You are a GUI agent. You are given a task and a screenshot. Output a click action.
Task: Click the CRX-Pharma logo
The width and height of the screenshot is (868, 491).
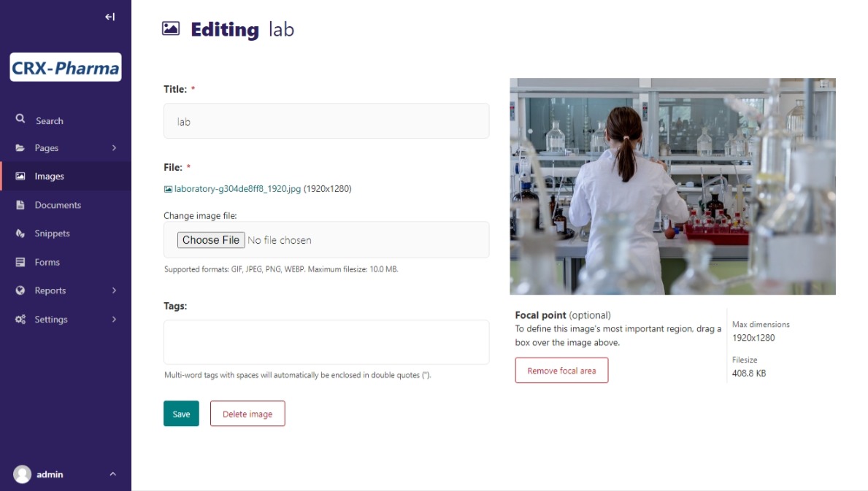[x=66, y=68]
